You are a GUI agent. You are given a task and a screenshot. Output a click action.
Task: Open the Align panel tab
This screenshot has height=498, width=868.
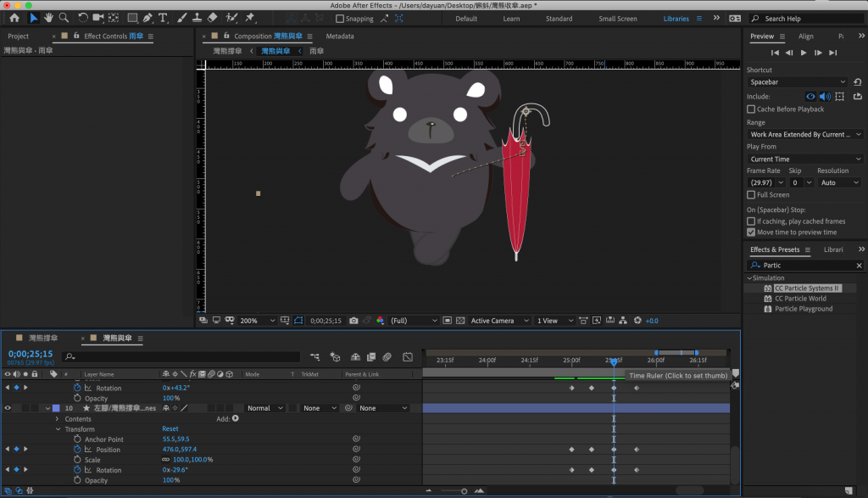pos(805,36)
